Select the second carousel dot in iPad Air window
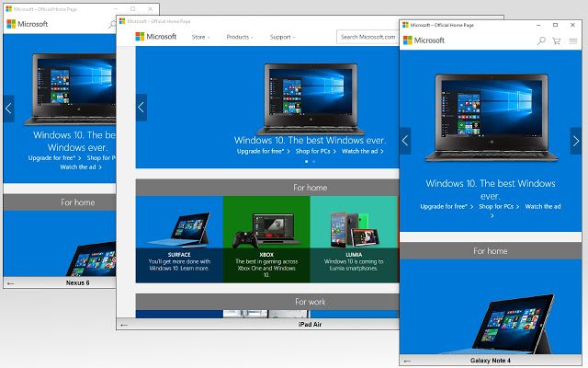588x368 pixels. pos(314,162)
